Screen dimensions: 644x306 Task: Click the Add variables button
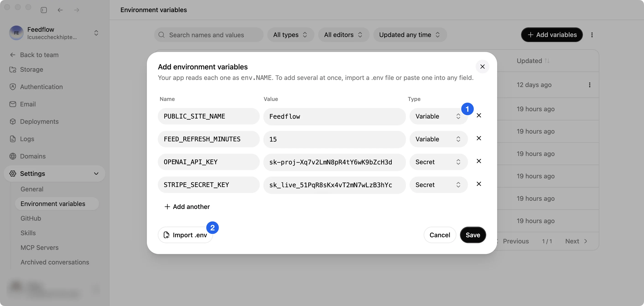(x=552, y=35)
